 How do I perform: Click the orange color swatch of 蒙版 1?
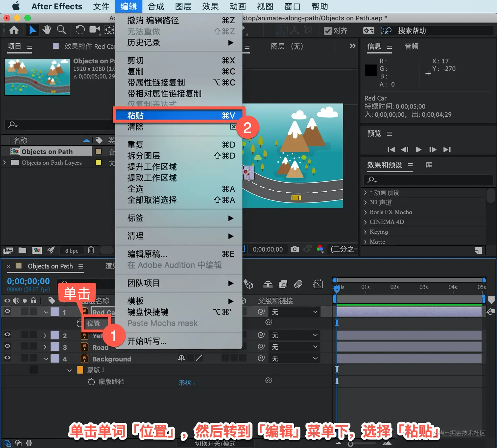click(80, 370)
